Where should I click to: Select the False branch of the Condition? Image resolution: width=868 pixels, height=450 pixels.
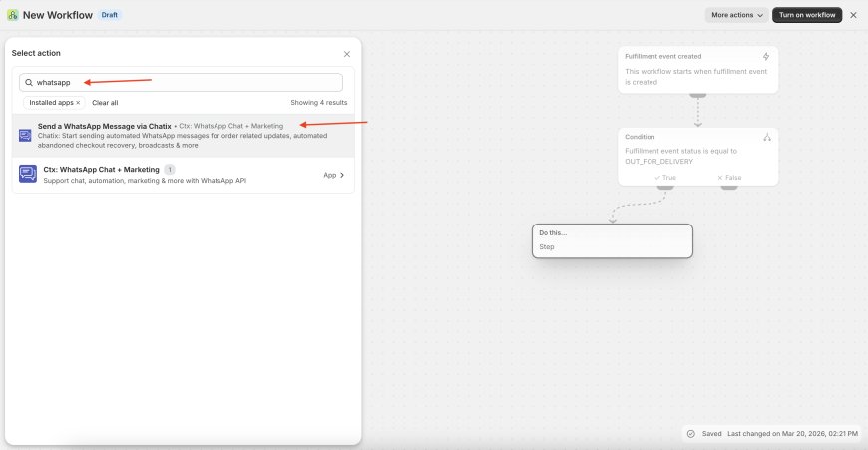[729, 177]
